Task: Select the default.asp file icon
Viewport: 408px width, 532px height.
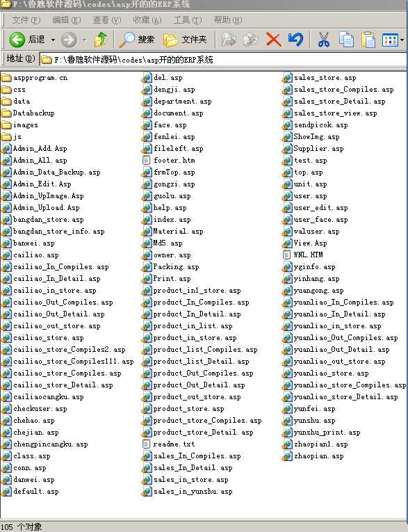Action: pos(6,491)
